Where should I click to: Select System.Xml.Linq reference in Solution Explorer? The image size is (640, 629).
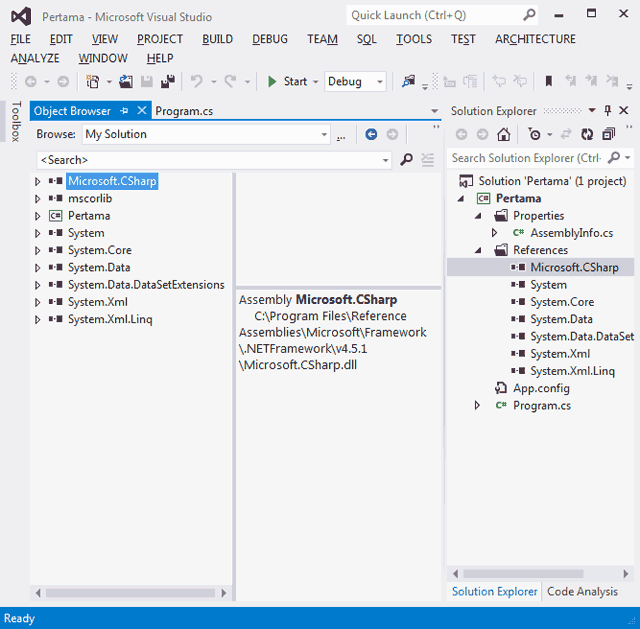click(x=572, y=371)
